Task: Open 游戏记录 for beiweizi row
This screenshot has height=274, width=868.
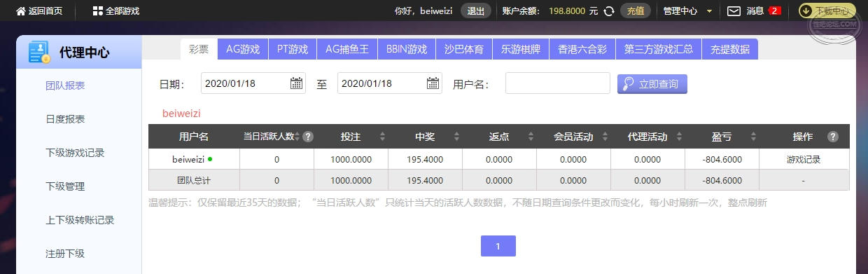Action: coord(804,159)
